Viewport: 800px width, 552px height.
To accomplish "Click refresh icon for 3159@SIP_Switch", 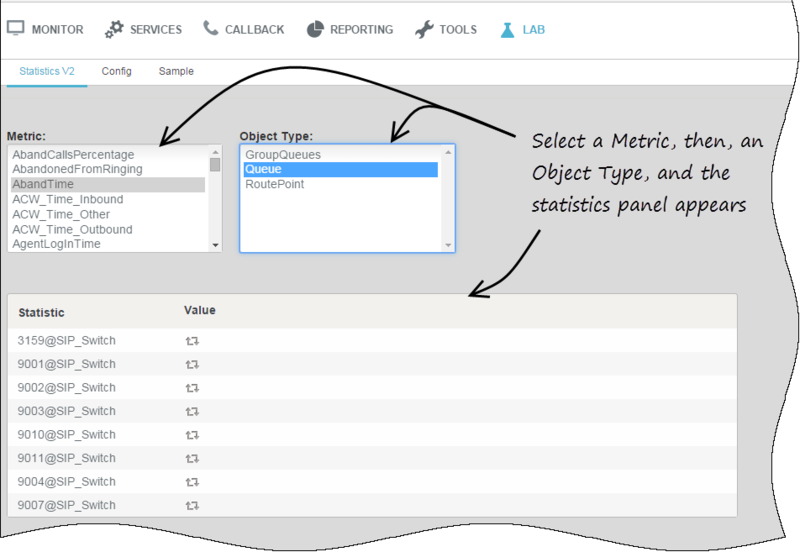I will (x=192, y=341).
